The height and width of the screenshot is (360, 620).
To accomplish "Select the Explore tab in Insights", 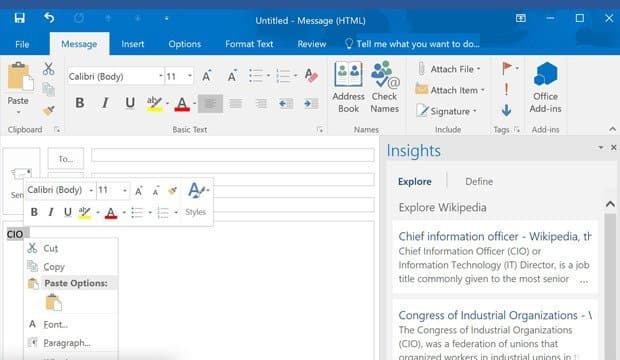I will [x=414, y=182].
